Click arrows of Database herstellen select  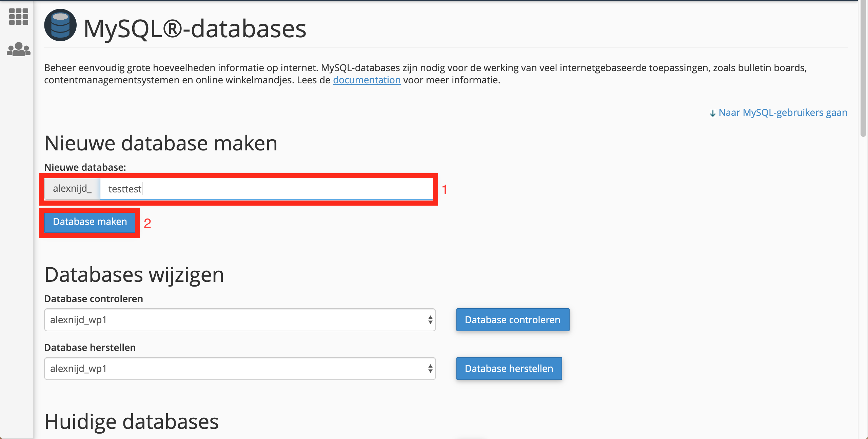point(430,369)
